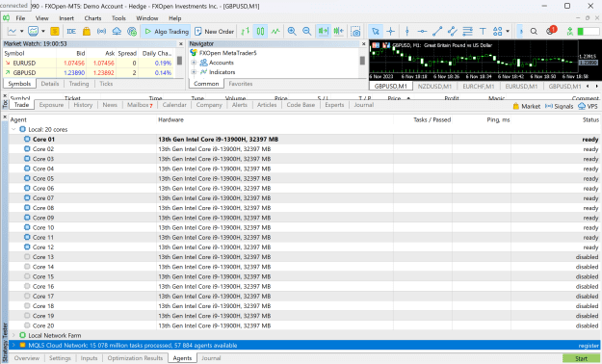This screenshot has height=364, width=602.
Task: Open the VPS cloud hosting toolbar icon
Action: pyautogui.click(x=117, y=32)
